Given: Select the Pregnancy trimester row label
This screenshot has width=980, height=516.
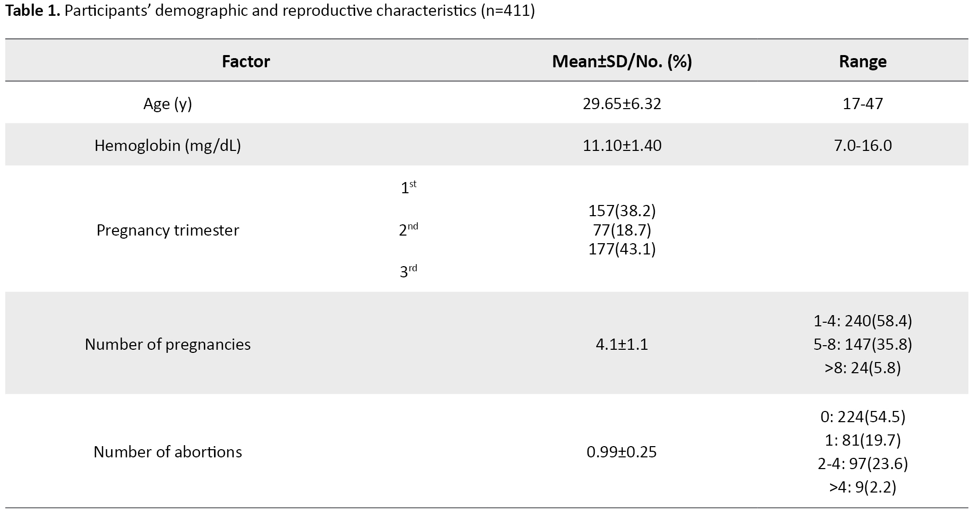Looking at the screenshot, I should point(167,230).
